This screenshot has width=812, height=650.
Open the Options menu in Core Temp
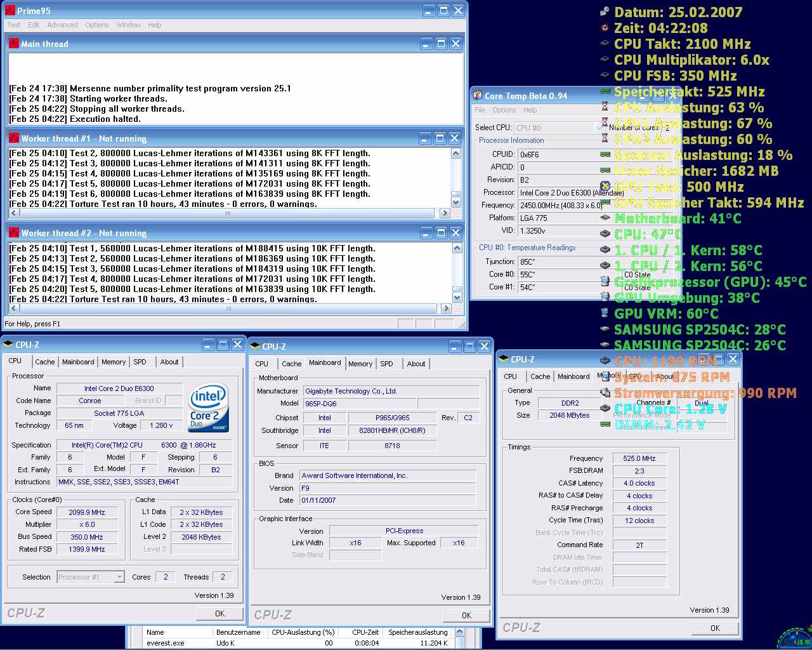(x=504, y=110)
